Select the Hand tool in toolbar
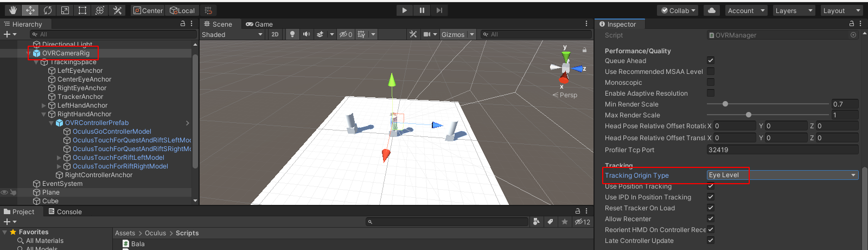 tap(13, 10)
